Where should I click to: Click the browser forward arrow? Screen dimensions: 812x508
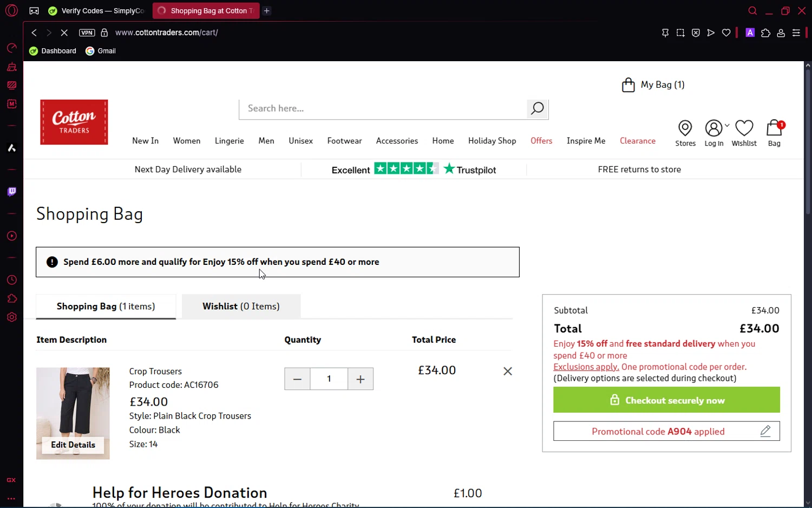pyautogui.click(x=49, y=32)
